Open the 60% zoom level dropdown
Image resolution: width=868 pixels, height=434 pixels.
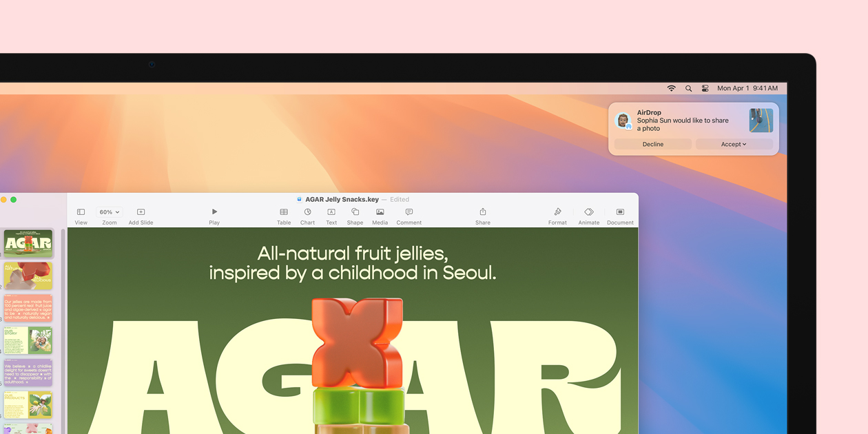click(109, 211)
